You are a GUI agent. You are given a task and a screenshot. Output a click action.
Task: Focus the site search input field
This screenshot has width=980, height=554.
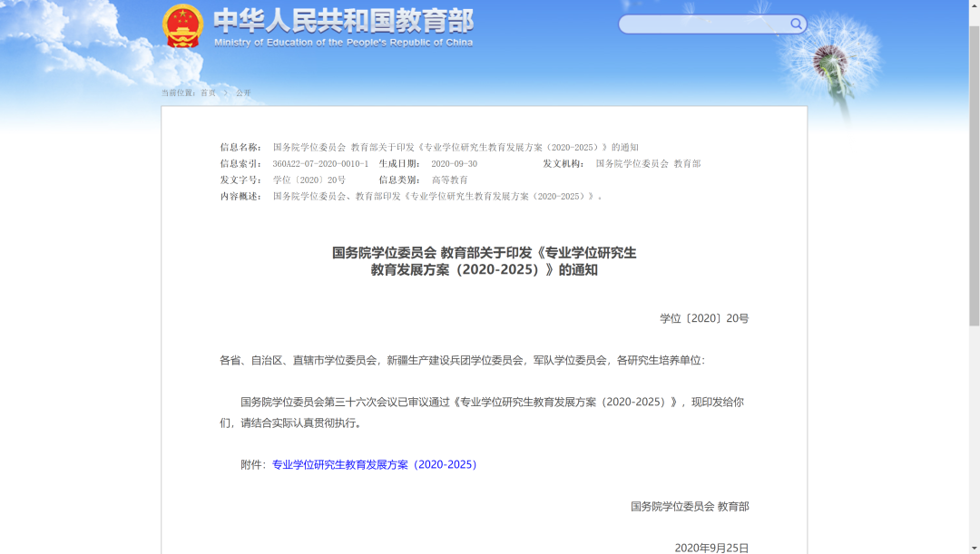coord(703,24)
